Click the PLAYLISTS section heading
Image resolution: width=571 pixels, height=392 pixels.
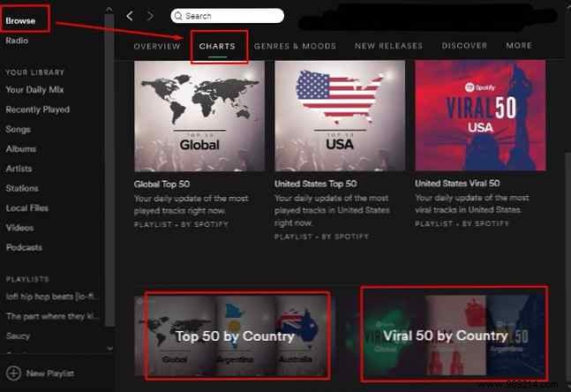pyautogui.click(x=27, y=279)
